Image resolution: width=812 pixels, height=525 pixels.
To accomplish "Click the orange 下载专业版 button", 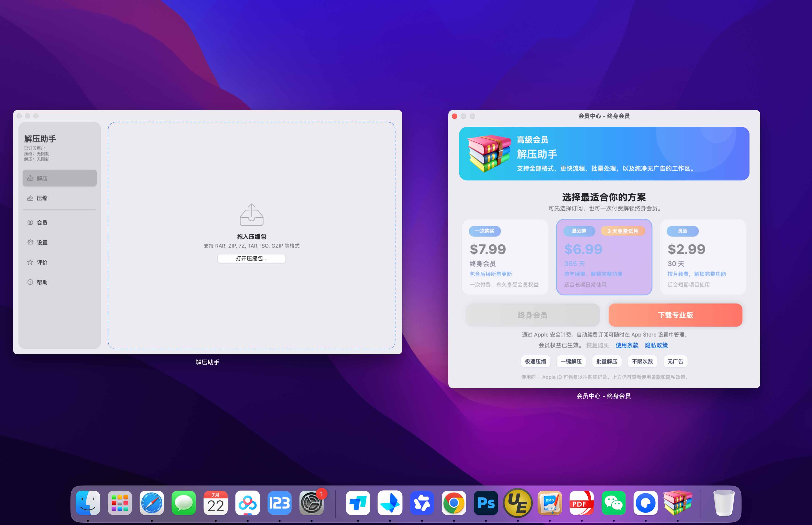I will pos(675,315).
